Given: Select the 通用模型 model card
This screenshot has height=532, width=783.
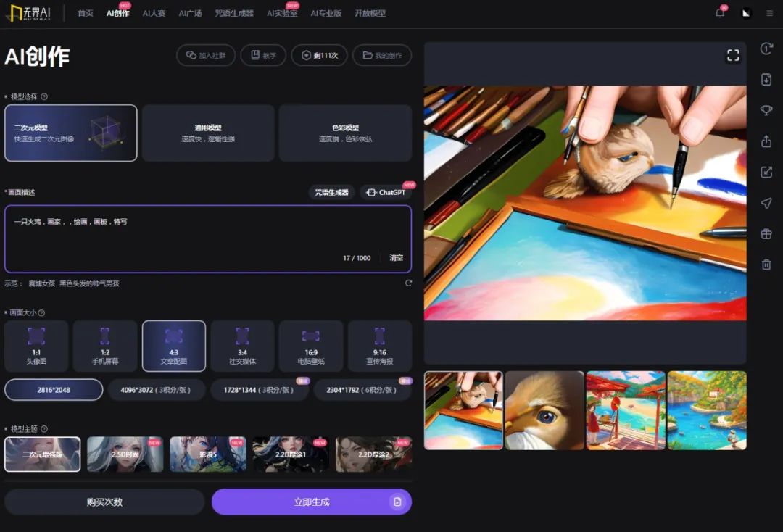Looking at the screenshot, I should (x=208, y=133).
